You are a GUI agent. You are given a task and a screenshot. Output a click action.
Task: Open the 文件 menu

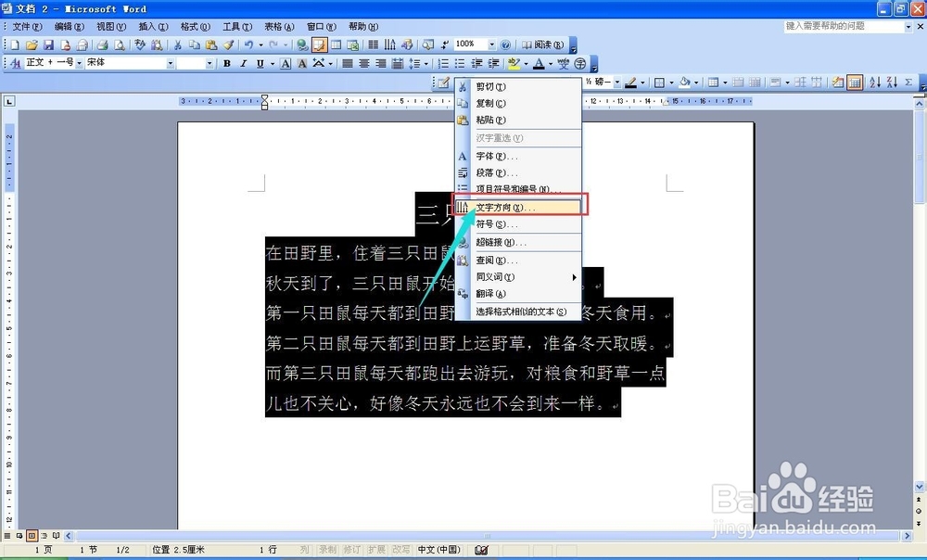(27, 27)
